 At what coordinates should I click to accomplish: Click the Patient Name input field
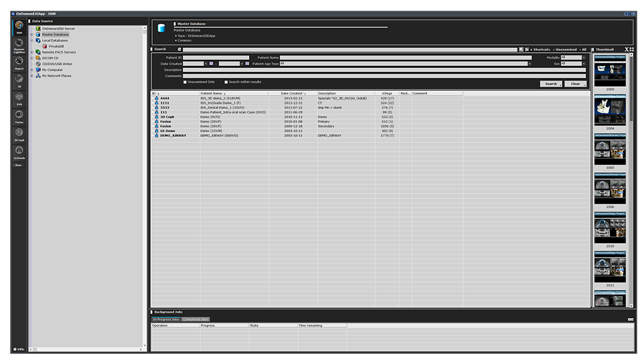coord(406,57)
